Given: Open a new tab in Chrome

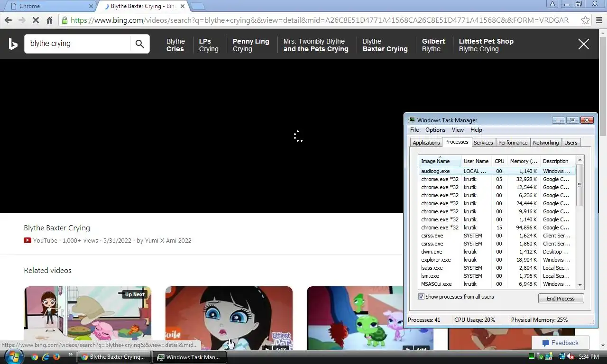Looking at the screenshot, I should coord(198,6).
